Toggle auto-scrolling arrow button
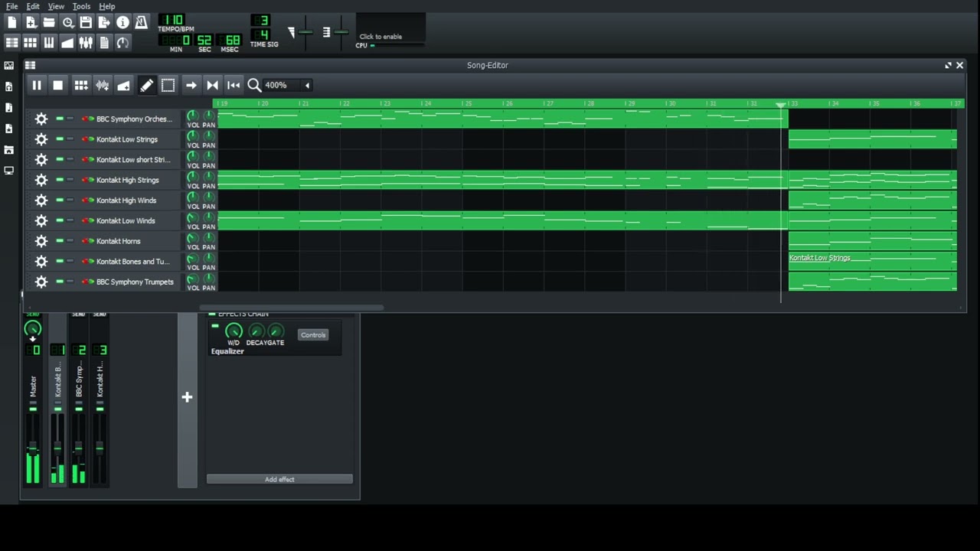This screenshot has width=980, height=551. (191, 85)
